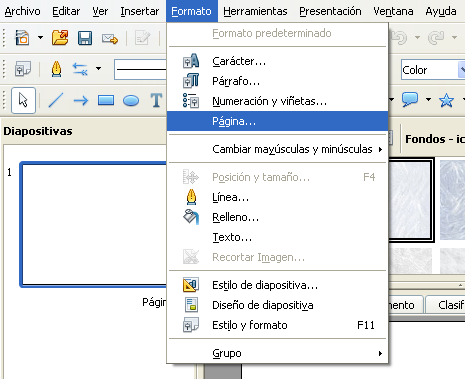Select the Callouts speech bubble tool
Image resolution: width=465 pixels, height=379 pixels.
point(410,99)
